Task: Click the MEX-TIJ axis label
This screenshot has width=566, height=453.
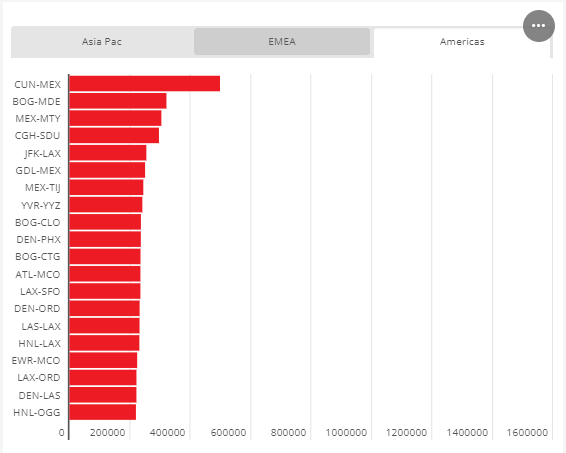Action: point(43,188)
